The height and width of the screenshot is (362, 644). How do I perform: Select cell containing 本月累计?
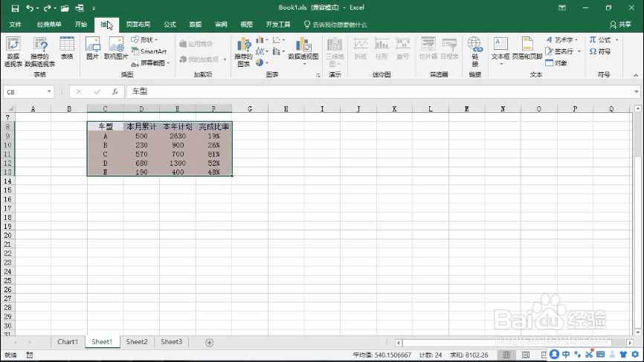[141, 126]
